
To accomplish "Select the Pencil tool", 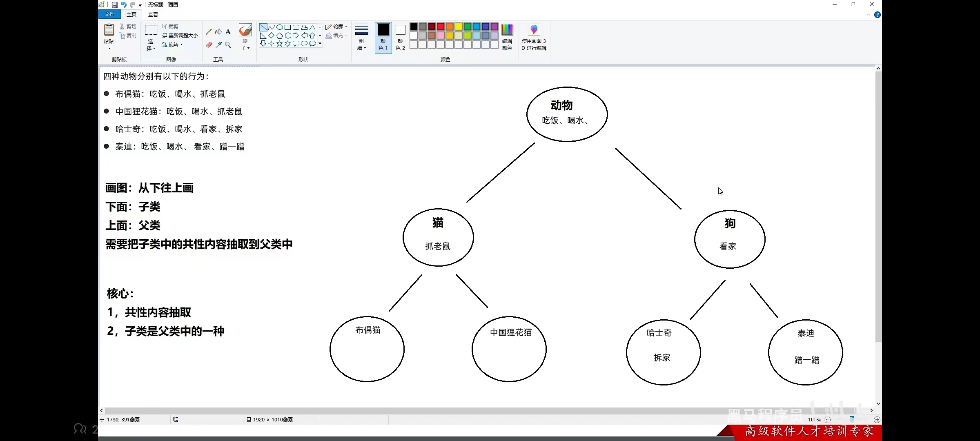I will tap(209, 32).
